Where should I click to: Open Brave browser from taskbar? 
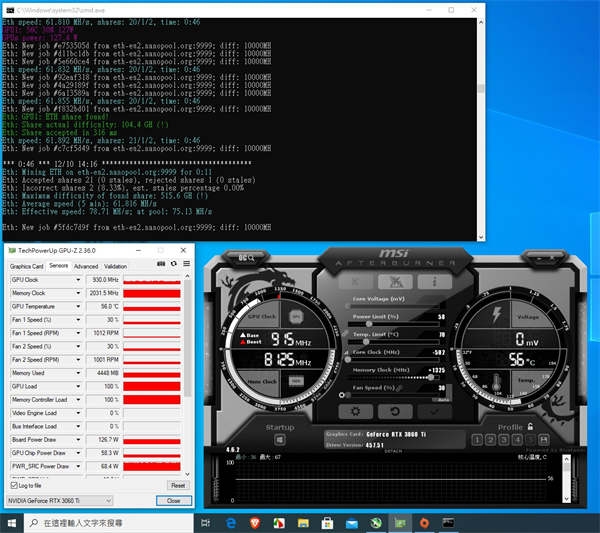[x=255, y=523]
